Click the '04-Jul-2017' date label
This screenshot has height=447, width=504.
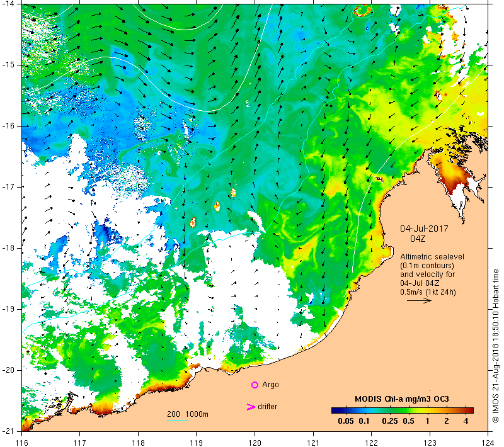coord(424,229)
